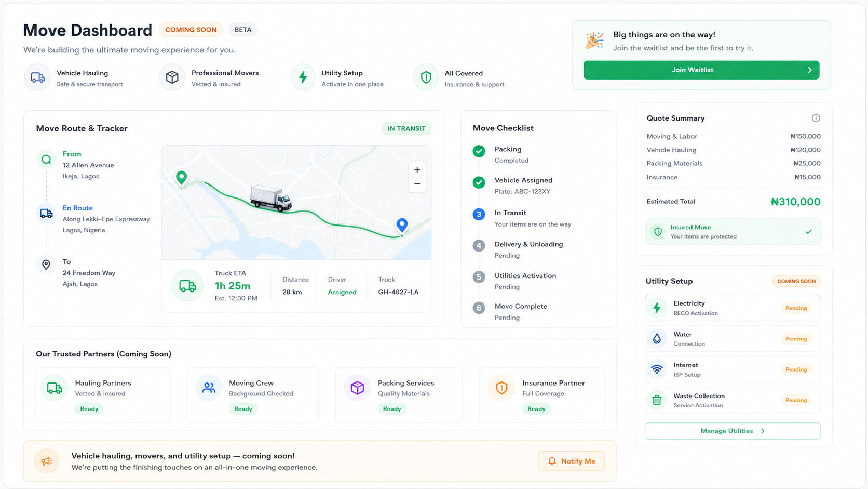Click the Join Waitlist button
Image resolution: width=868 pixels, height=489 pixels.
701,70
